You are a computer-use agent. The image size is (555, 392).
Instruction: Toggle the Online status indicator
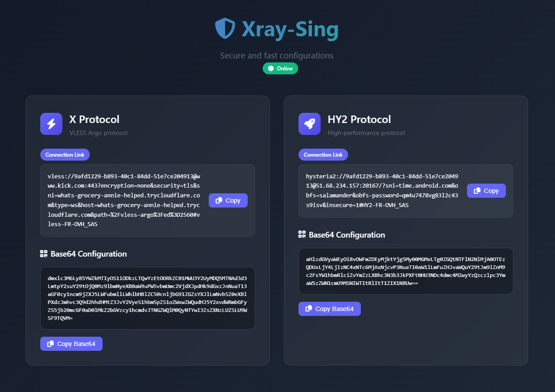click(280, 68)
